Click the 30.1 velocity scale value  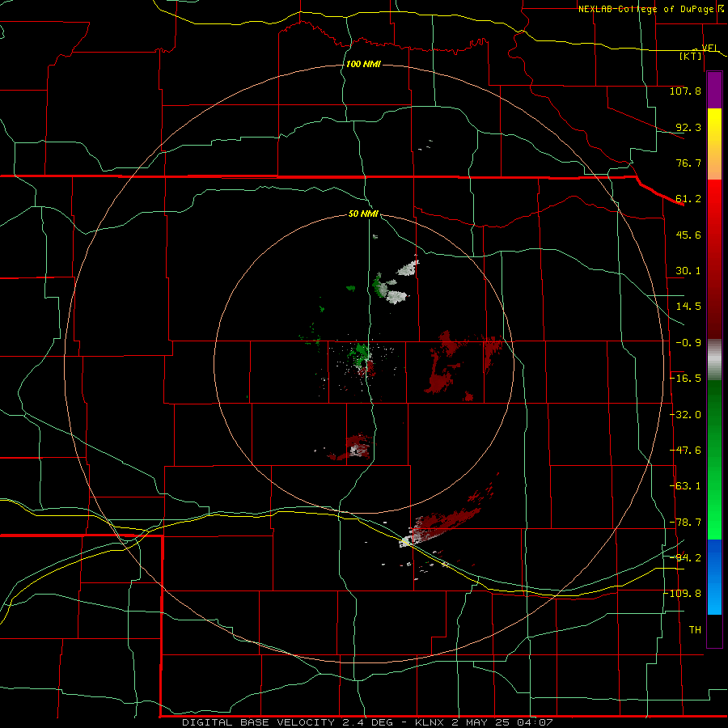click(x=688, y=271)
